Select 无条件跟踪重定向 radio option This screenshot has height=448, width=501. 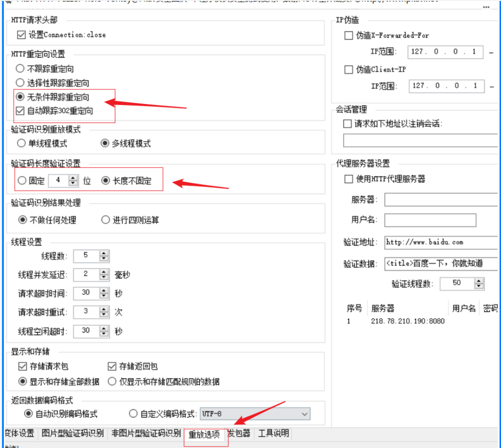tap(20, 96)
